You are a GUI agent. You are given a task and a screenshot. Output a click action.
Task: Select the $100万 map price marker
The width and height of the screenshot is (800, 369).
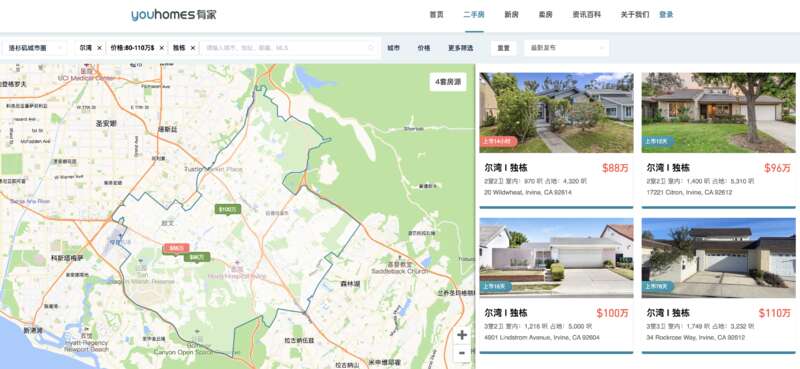228,209
